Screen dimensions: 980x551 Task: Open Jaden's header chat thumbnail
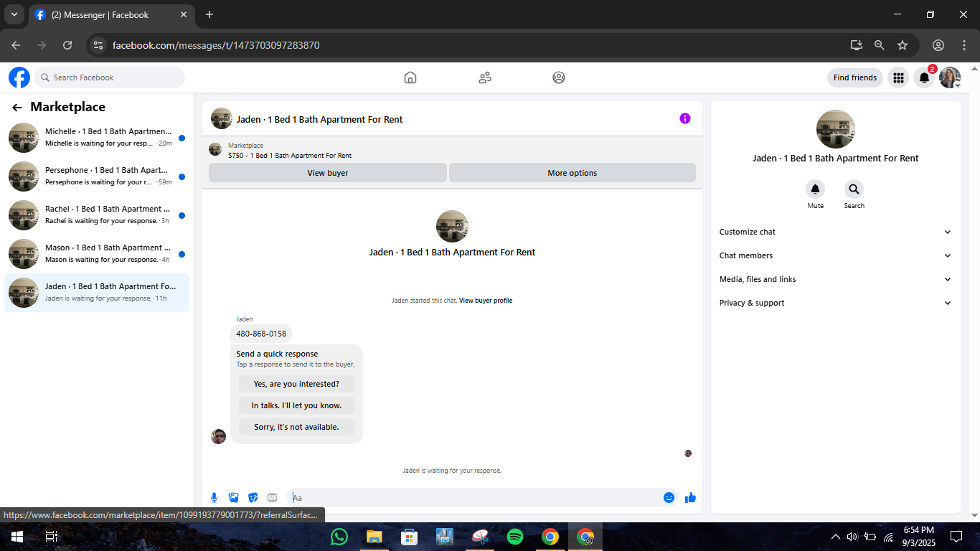tap(222, 118)
